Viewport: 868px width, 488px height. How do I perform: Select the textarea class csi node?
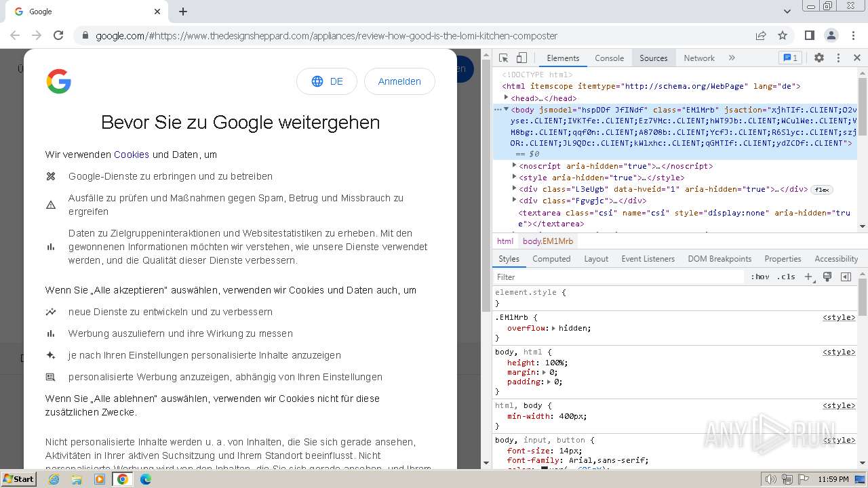click(684, 218)
